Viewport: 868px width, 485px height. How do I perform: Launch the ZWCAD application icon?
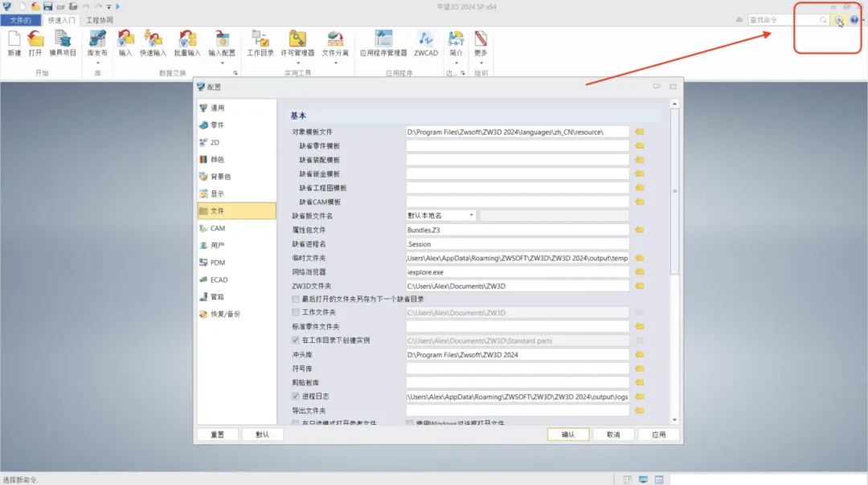pos(425,43)
